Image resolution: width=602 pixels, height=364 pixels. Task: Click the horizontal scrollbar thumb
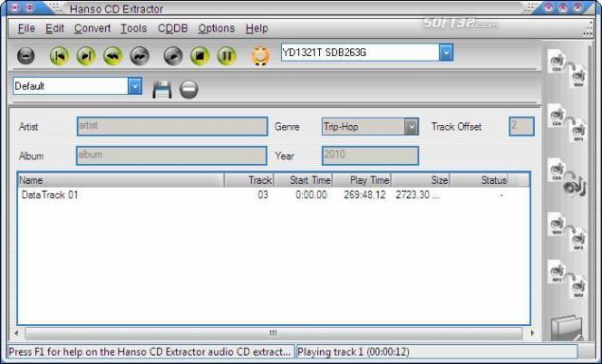pos(274,333)
